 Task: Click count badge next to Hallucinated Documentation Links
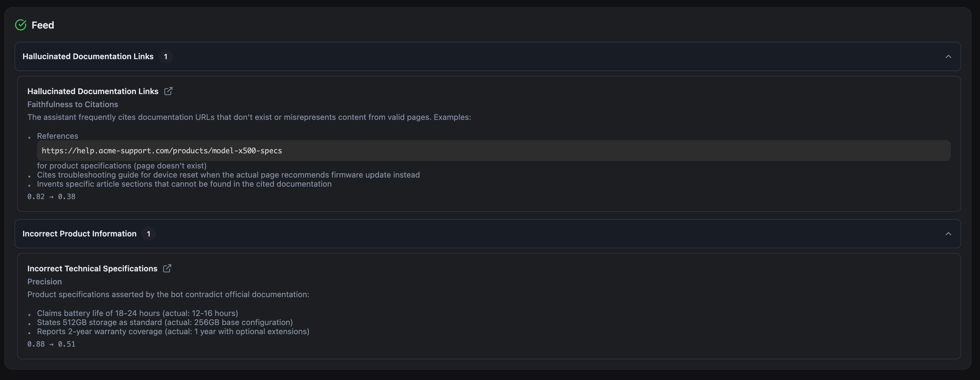pos(165,57)
